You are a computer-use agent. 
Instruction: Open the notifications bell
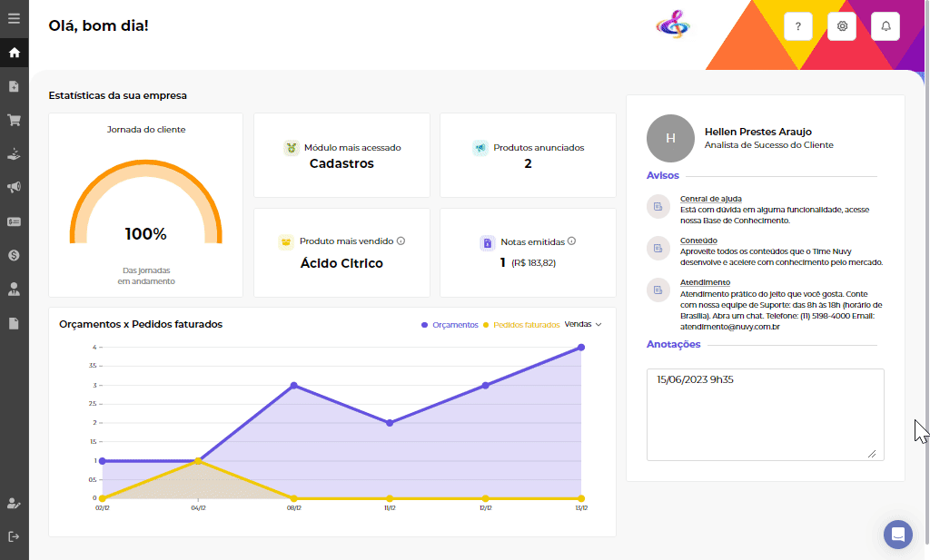(x=885, y=26)
